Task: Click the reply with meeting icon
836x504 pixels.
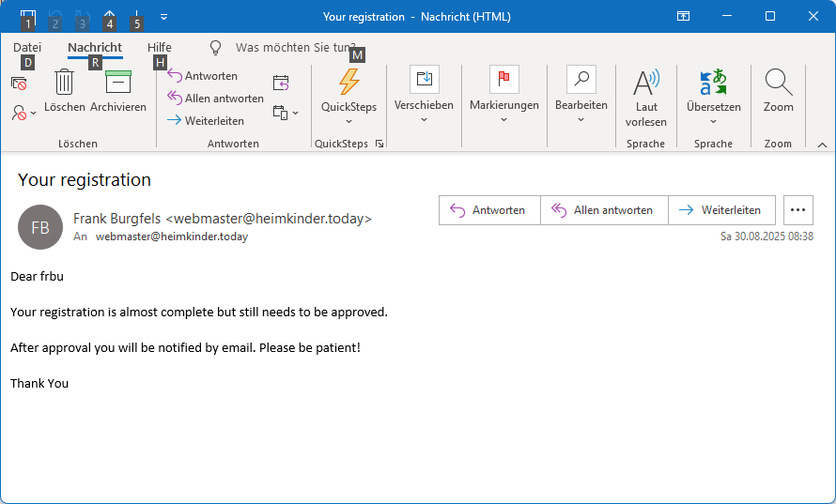Action: click(x=282, y=84)
